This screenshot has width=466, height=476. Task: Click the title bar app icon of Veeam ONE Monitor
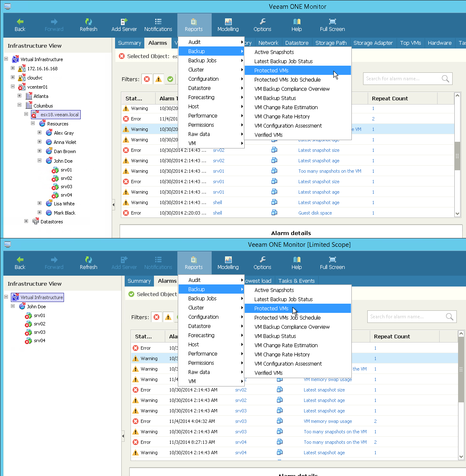(8, 6)
